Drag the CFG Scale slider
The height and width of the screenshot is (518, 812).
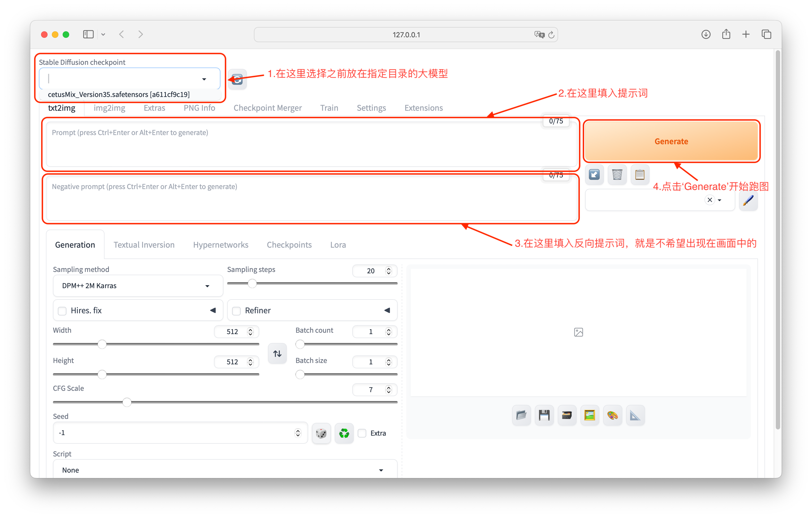[x=127, y=401]
